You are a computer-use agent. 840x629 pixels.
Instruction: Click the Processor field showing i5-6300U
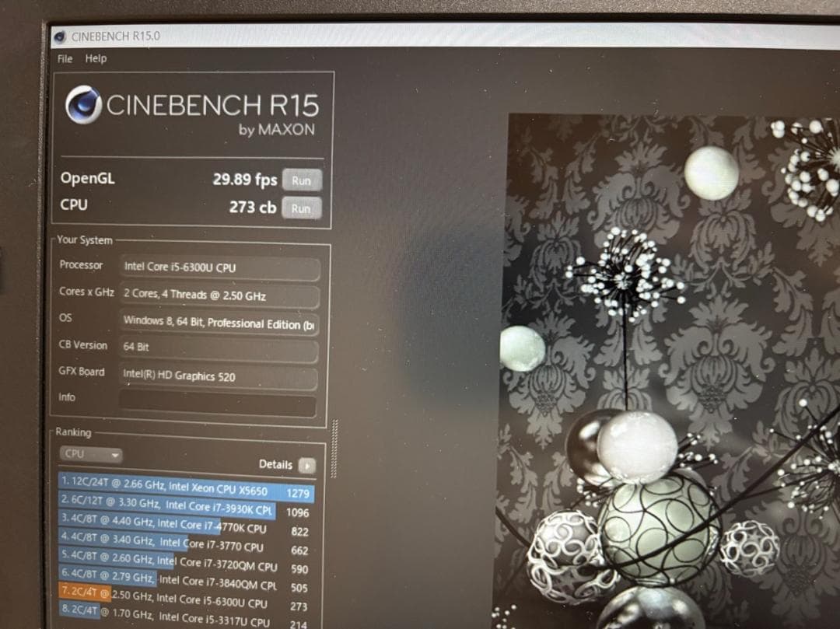219,268
